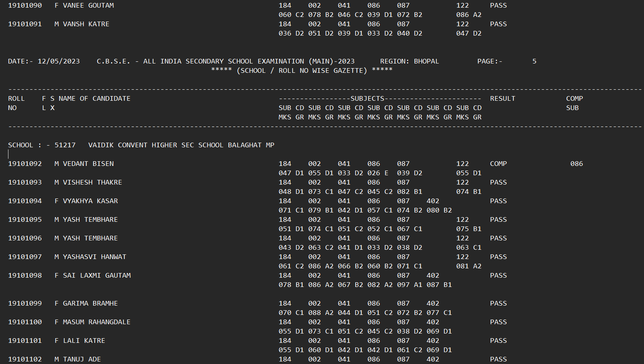Click roll number 19101092
The width and height of the screenshot is (644, 364).
coord(25,164)
